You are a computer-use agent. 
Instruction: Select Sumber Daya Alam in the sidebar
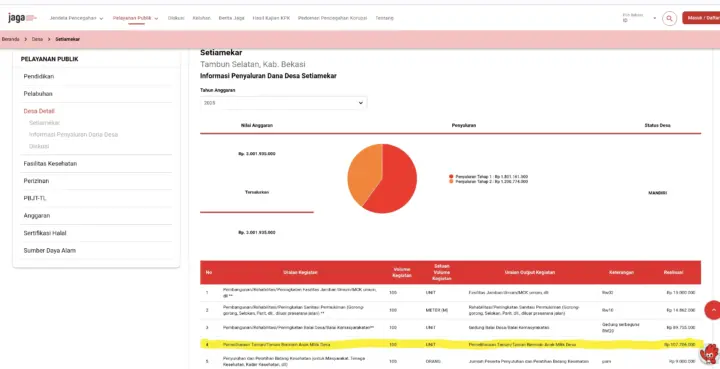tap(50, 251)
